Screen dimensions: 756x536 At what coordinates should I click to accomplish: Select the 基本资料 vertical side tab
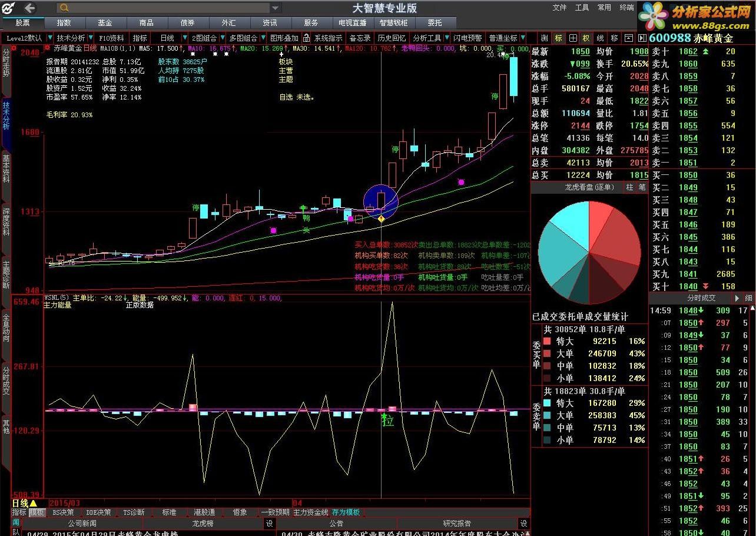[6, 170]
